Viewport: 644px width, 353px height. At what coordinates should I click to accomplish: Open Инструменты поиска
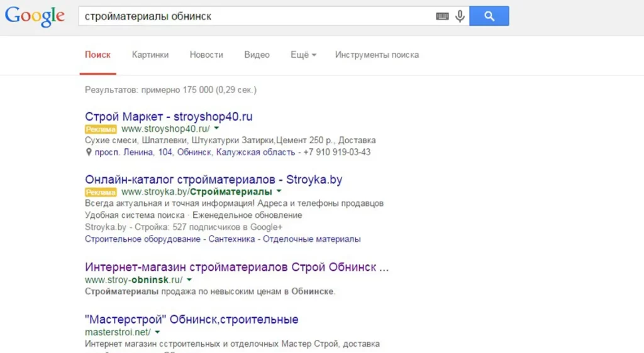(377, 55)
